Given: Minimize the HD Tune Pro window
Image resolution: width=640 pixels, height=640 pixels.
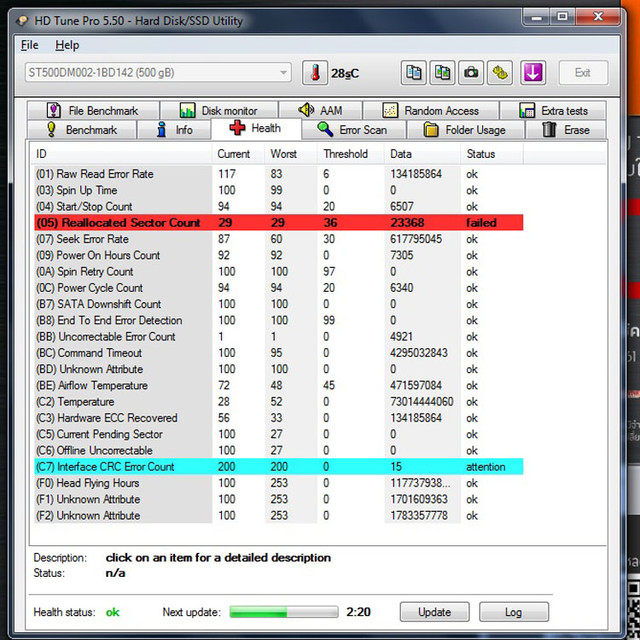Looking at the screenshot, I should click(537, 17).
